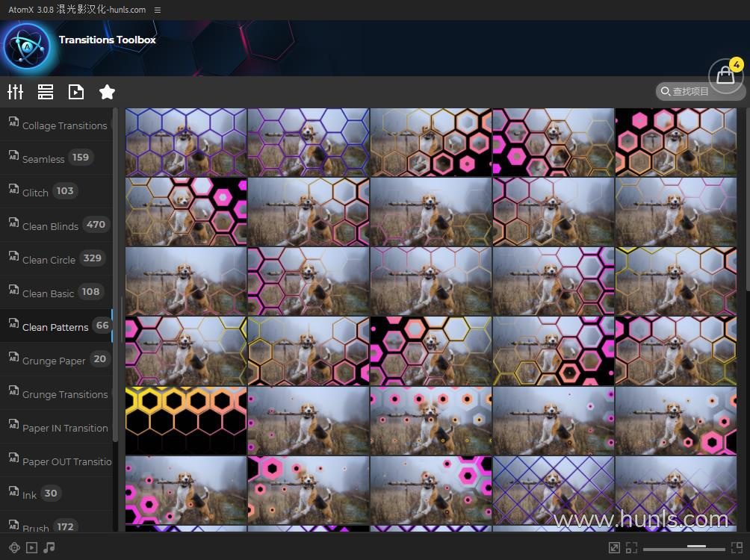This screenshot has height=560, width=750.
Task: Open the Glitch category
Action: (35, 192)
